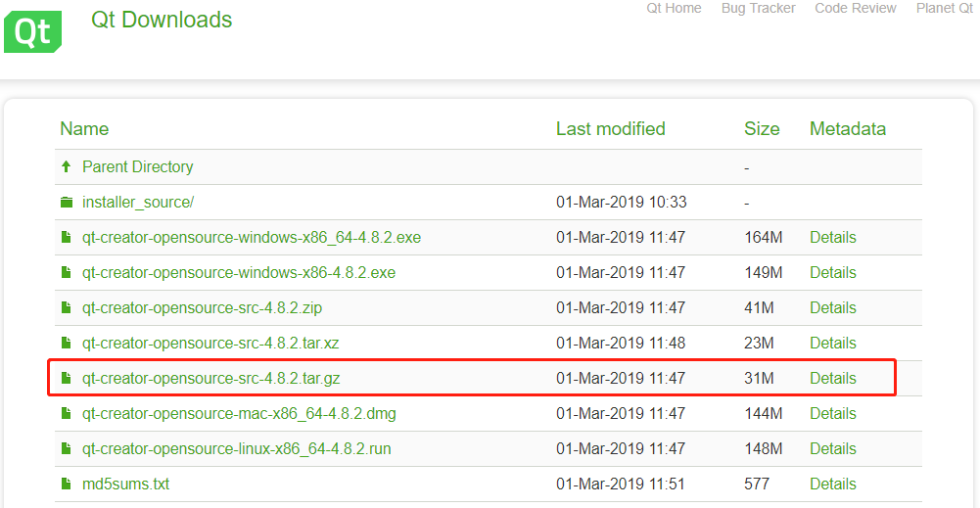Click the 41M size value

coord(759,308)
